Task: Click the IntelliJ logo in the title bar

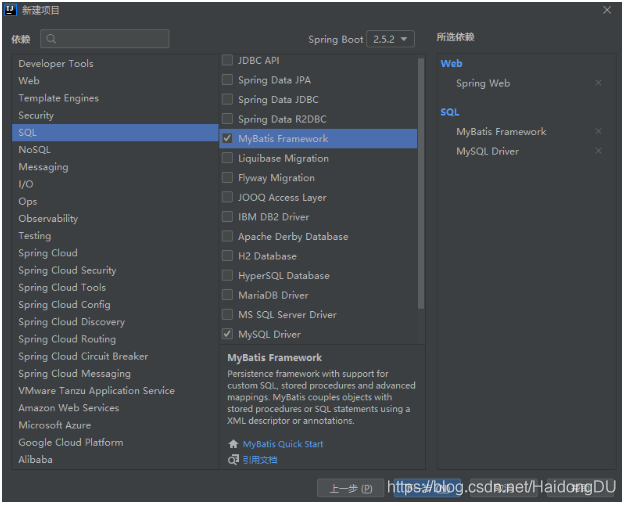Action: [10, 10]
